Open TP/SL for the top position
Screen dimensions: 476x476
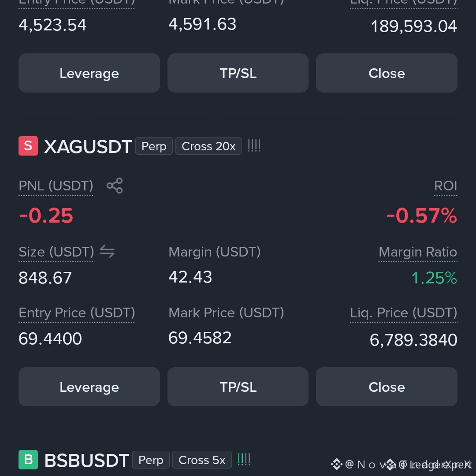(x=238, y=73)
